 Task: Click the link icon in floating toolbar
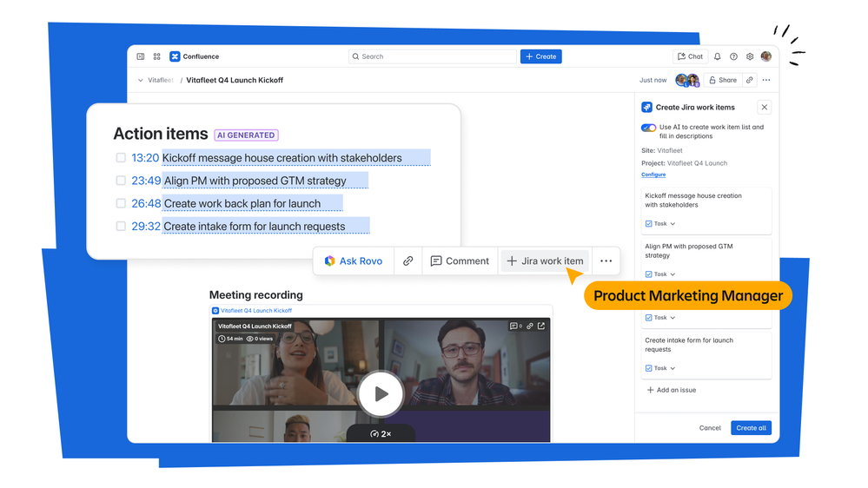[x=407, y=260]
